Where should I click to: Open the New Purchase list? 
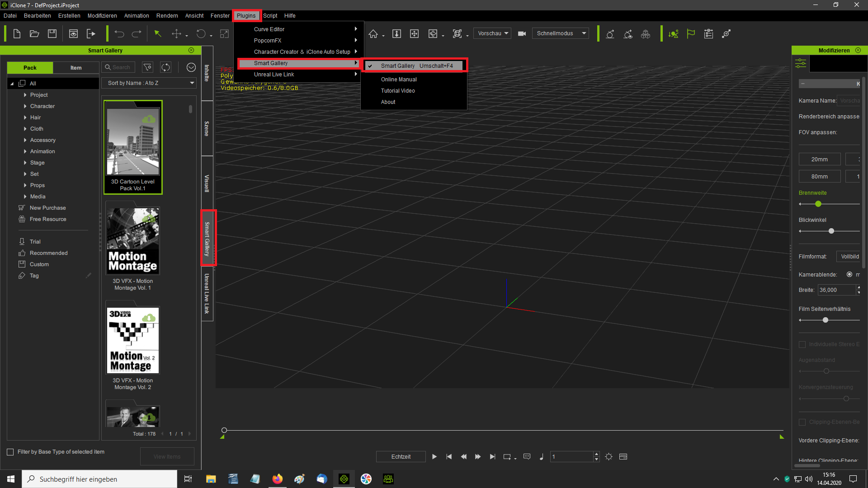[47, 208]
